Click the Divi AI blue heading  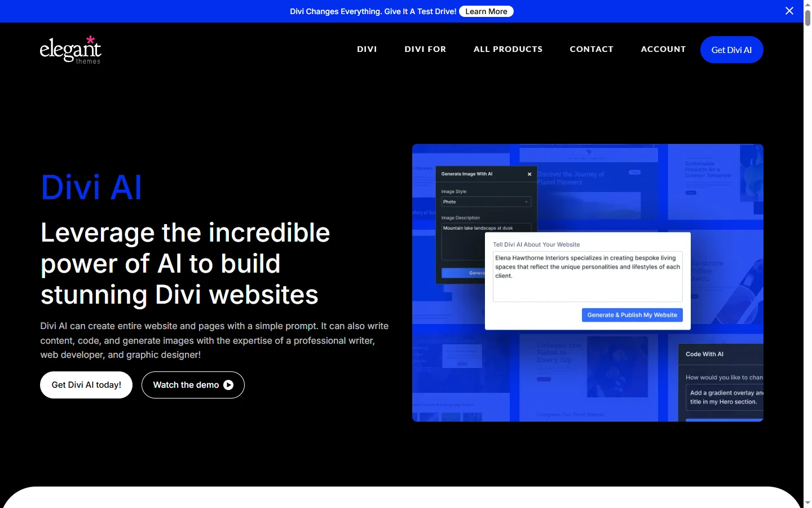click(91, 187)
